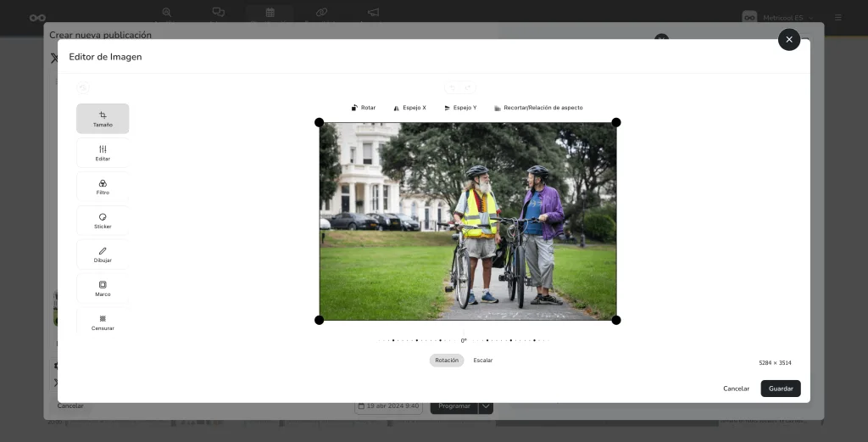The height and width of the screenshot is (442, 868).
Task: Open the Filtro tool
Action: pyautogui.click(x=103, y=187)
